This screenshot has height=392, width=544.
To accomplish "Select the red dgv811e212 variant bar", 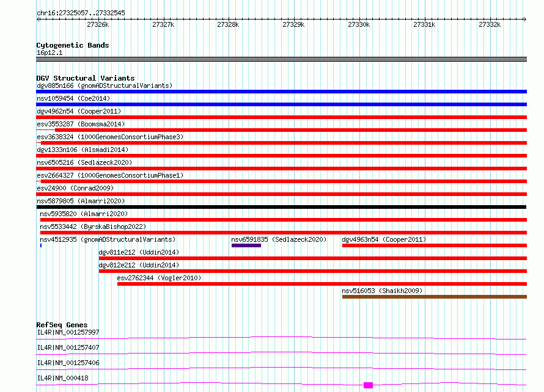I will click(313, 258).
